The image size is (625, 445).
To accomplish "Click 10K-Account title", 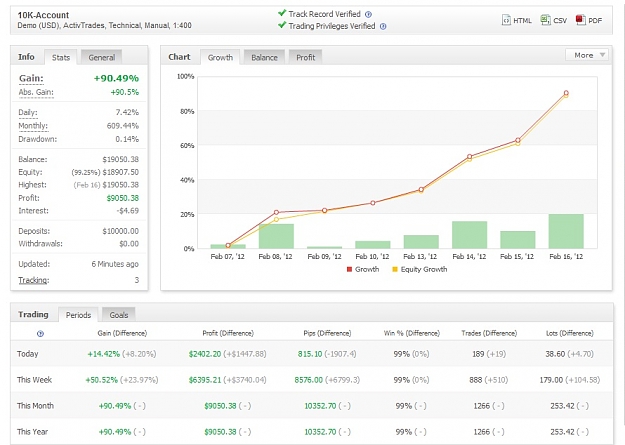I will 43,15.
